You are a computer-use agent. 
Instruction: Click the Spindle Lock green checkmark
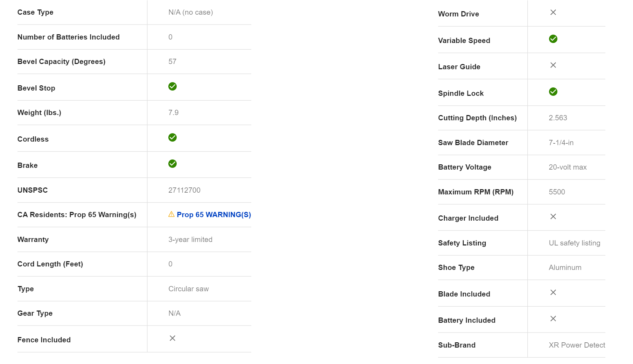(553, 92)
